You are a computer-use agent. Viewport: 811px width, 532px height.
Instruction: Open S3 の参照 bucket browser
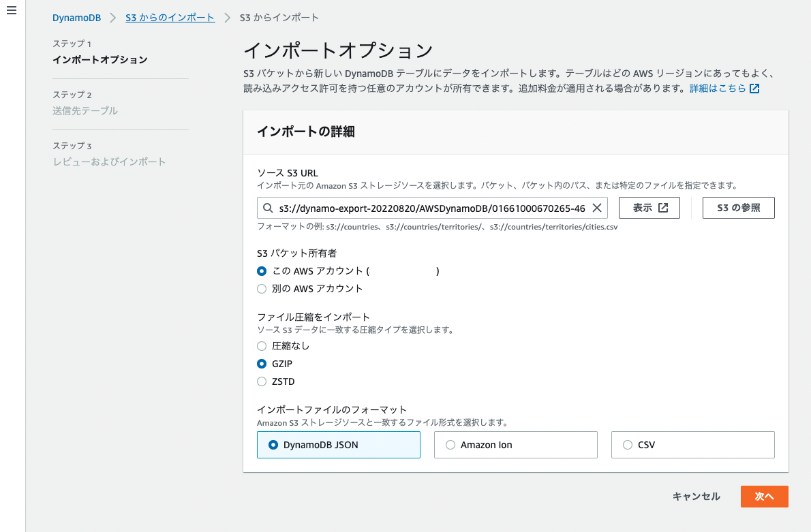point(738,208)
